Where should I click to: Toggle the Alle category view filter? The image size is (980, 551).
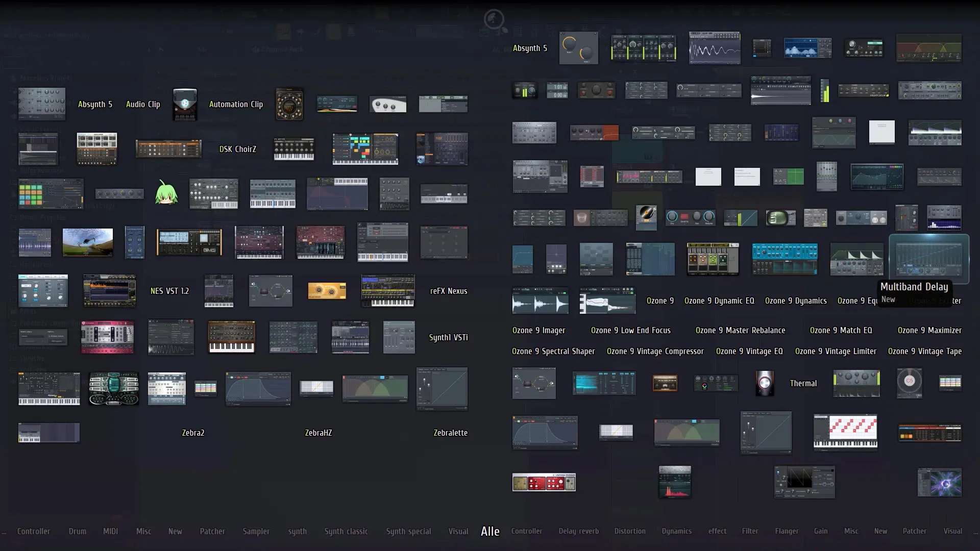click(490, 531)
